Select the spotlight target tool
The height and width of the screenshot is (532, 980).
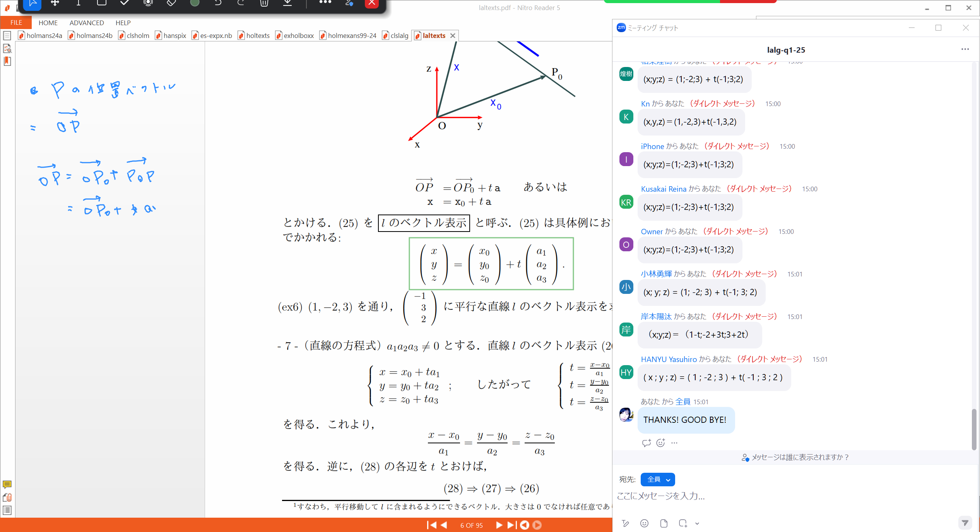coord(148,3)
